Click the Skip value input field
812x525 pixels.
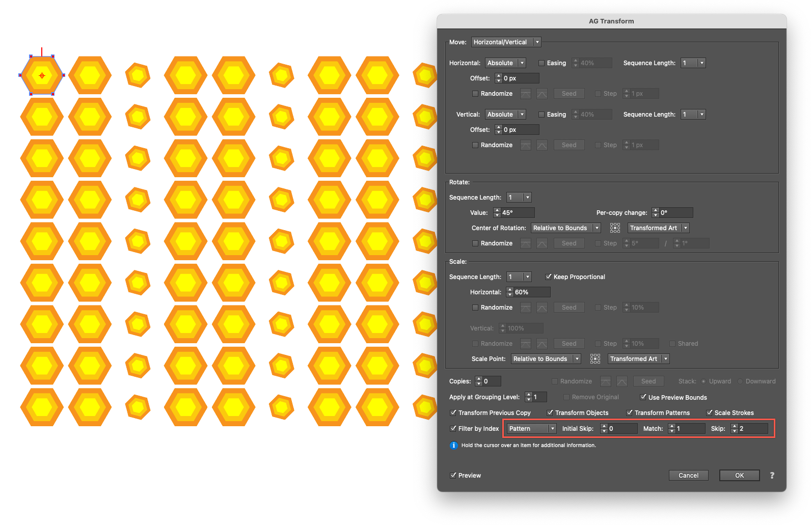(753, 429)
